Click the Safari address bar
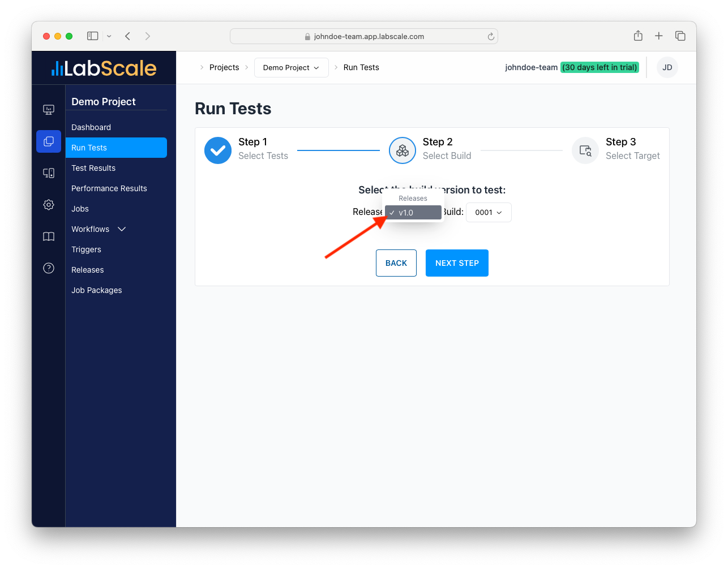The image size is (728, 569). coord(364,36)
